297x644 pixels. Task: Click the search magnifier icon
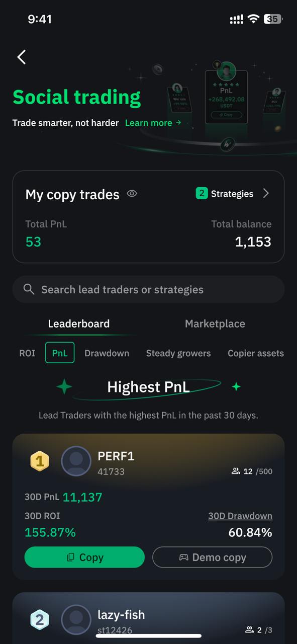(29, 289)
